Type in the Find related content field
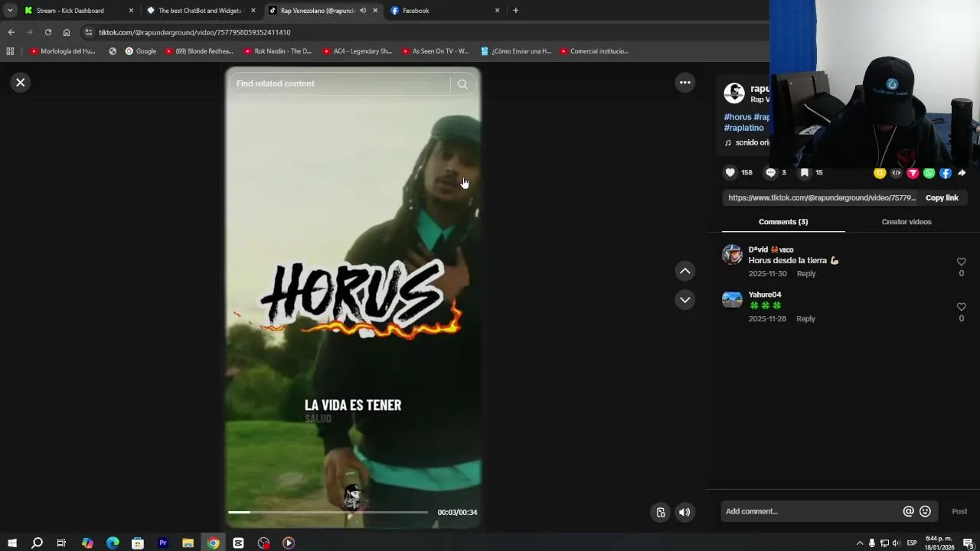 [x=341, y=84]
